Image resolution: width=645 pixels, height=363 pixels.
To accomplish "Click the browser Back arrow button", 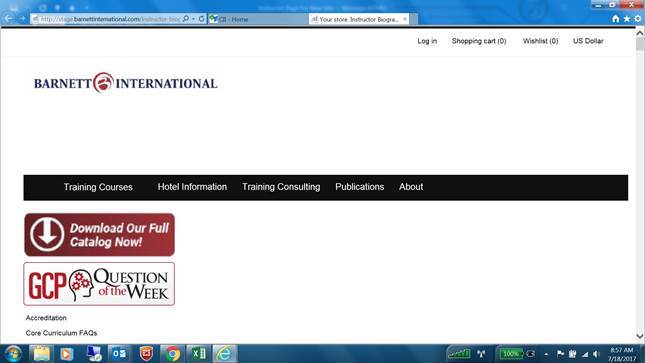I will point(9,19).
